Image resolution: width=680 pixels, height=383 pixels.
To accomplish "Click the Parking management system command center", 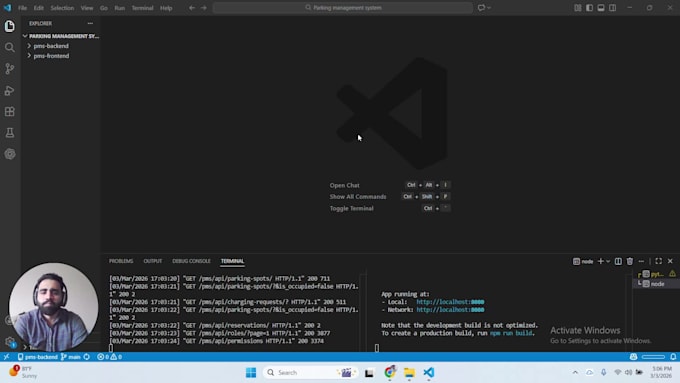I will click(343, 8).
